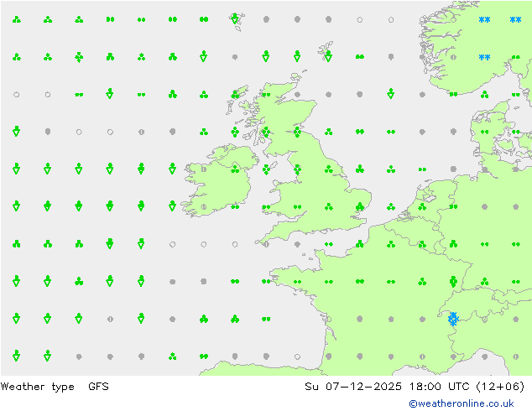Click the green shower symbol in eastern France near Alsace
The height and width of the screenshot is (411, 532).
[x=453, y=282]
